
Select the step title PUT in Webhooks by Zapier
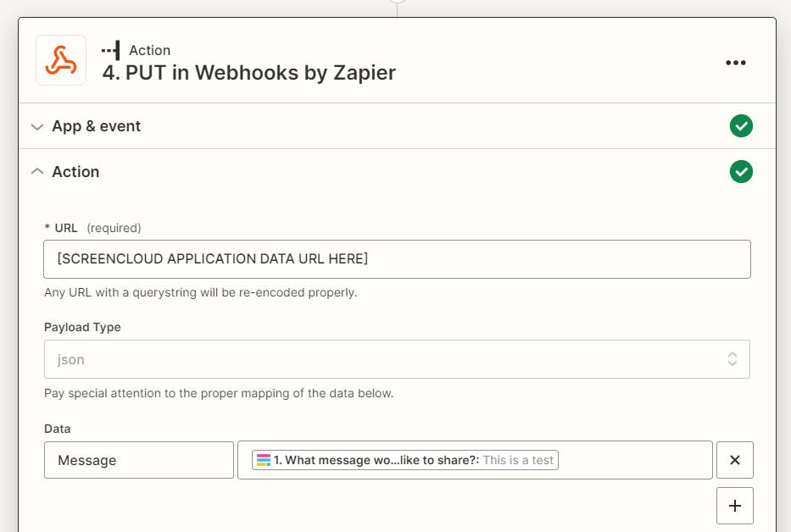click(247, 73)
